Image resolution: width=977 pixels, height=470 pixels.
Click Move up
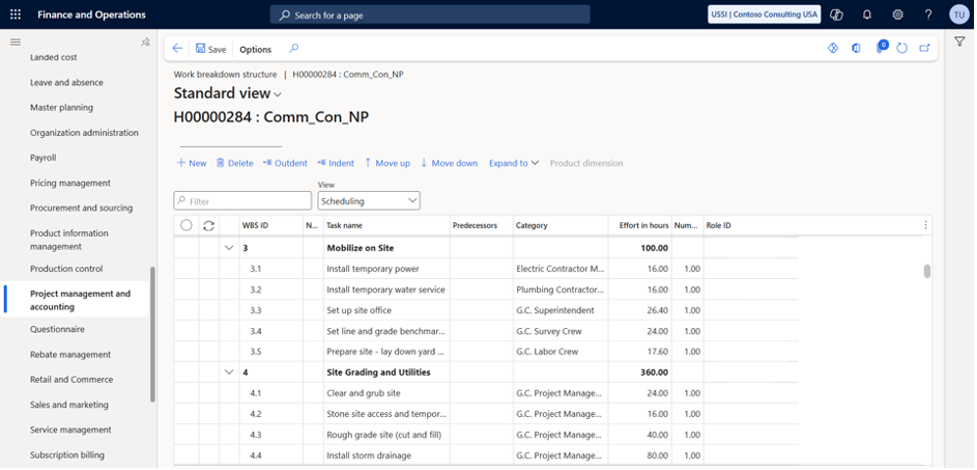[387, 163]
